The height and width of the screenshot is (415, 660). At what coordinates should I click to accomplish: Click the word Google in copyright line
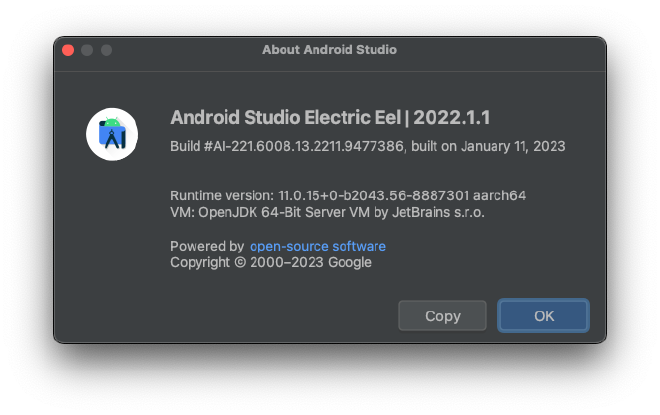pos(350,262)
